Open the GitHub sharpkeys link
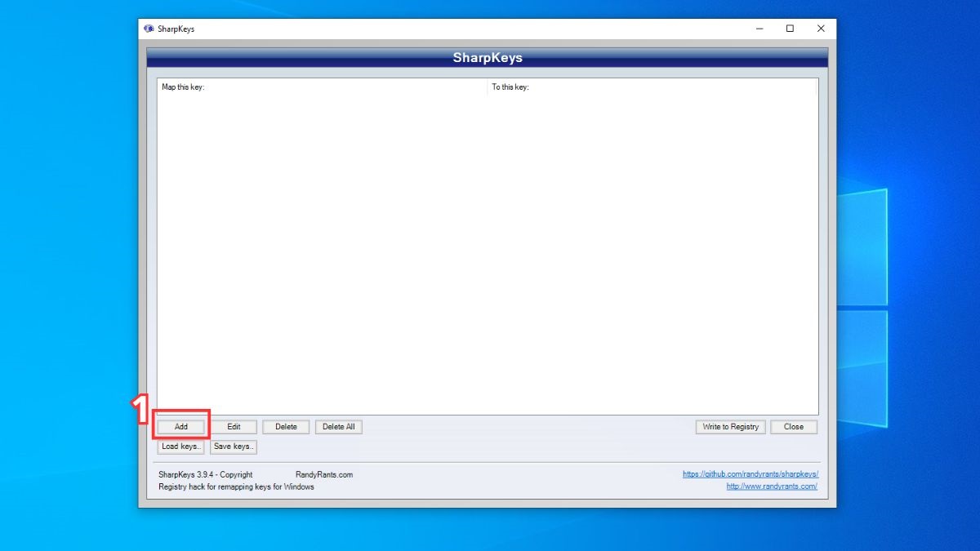 751,474
